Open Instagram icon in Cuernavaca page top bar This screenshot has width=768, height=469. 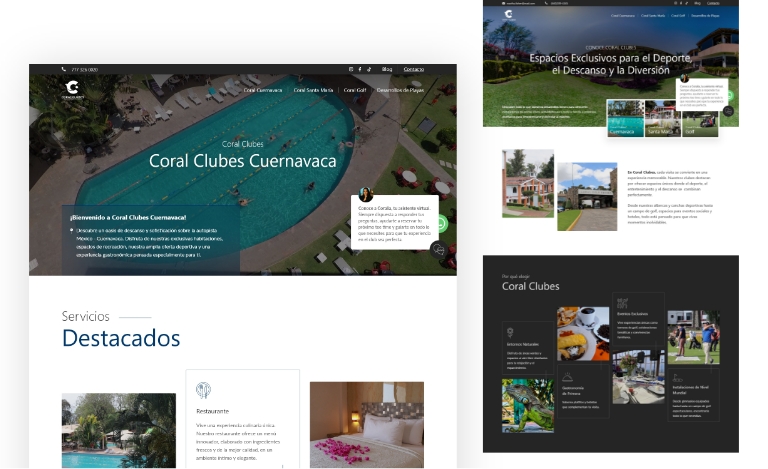pyautogui.click(x=351, y=70)
